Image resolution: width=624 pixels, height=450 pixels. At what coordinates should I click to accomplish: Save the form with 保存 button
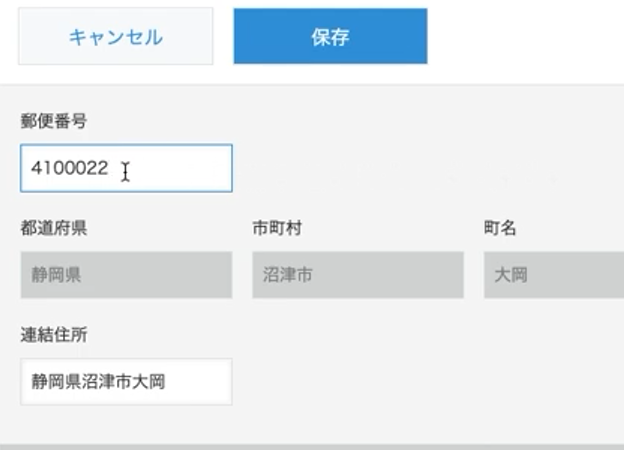click(x=330, y=36)
